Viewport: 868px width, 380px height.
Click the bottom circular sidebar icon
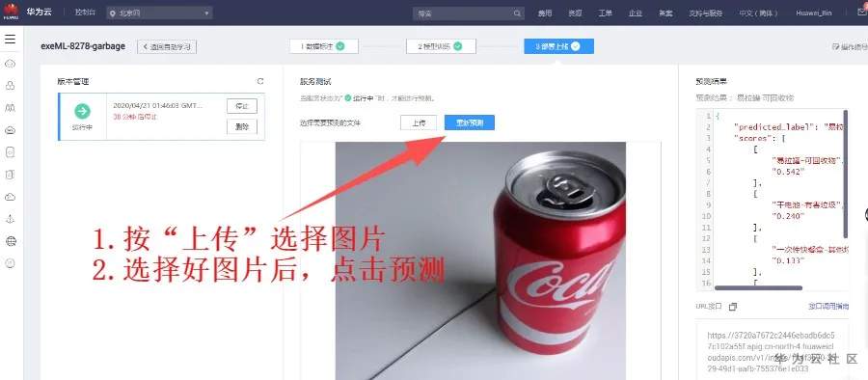[x=10, y=263]
